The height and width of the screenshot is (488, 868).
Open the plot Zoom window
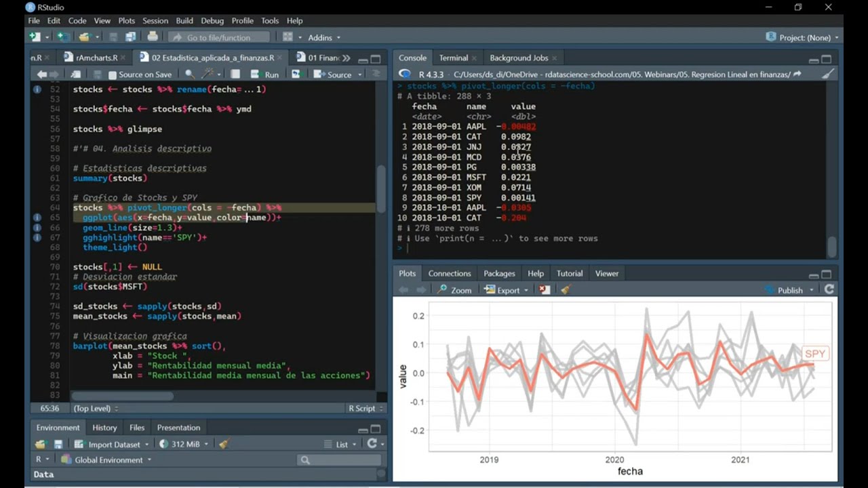(454, 290)
